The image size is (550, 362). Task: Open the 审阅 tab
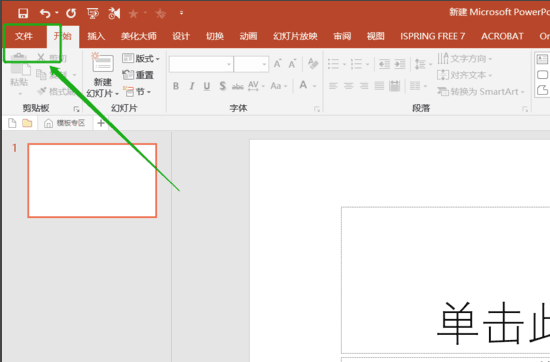point(342,36)
